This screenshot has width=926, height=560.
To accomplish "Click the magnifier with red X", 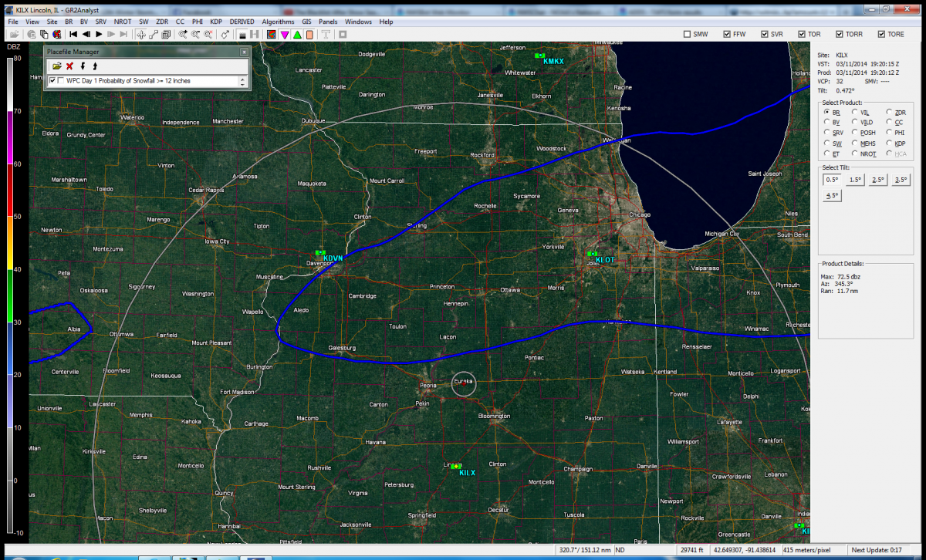I will coord(208,34).
